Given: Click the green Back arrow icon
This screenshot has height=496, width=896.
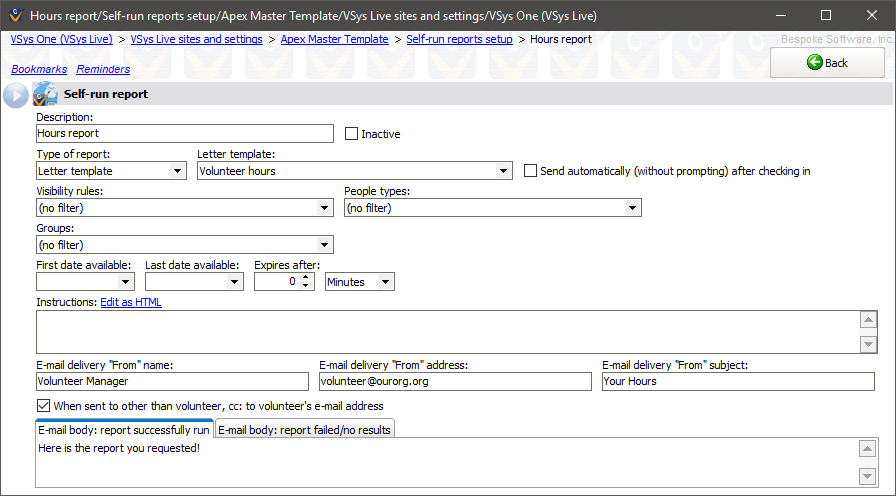Looking at the screenshot, I should pos(814,63).
